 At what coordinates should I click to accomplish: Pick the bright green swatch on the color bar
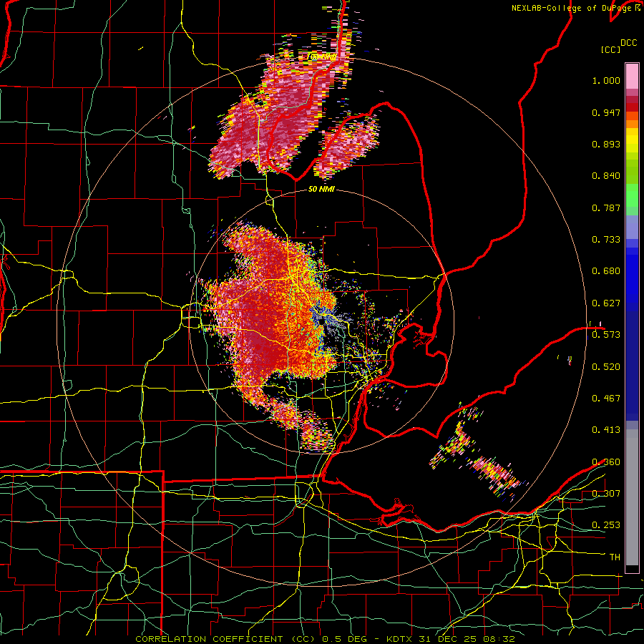(x=632, y=195)
